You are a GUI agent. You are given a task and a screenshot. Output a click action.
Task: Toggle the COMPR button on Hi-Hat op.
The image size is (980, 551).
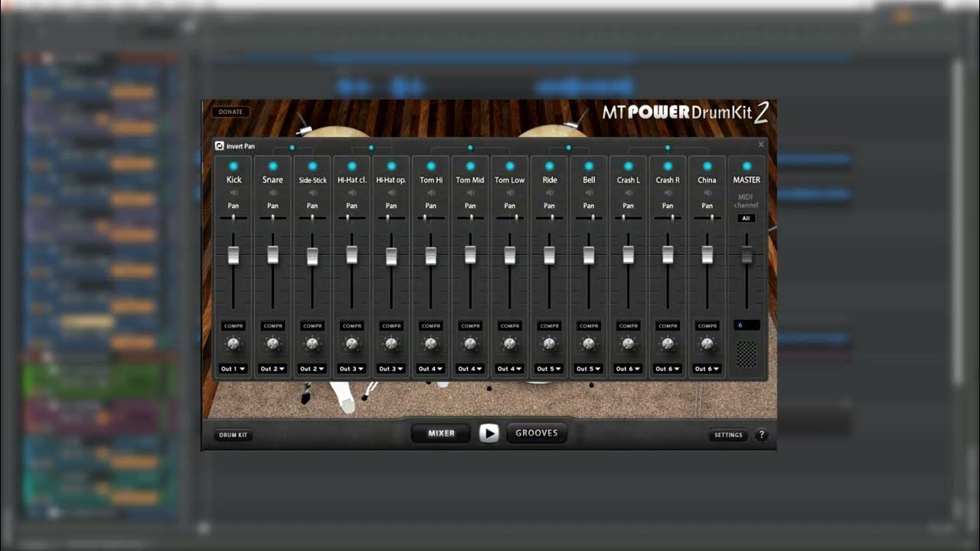click(391, 326)
